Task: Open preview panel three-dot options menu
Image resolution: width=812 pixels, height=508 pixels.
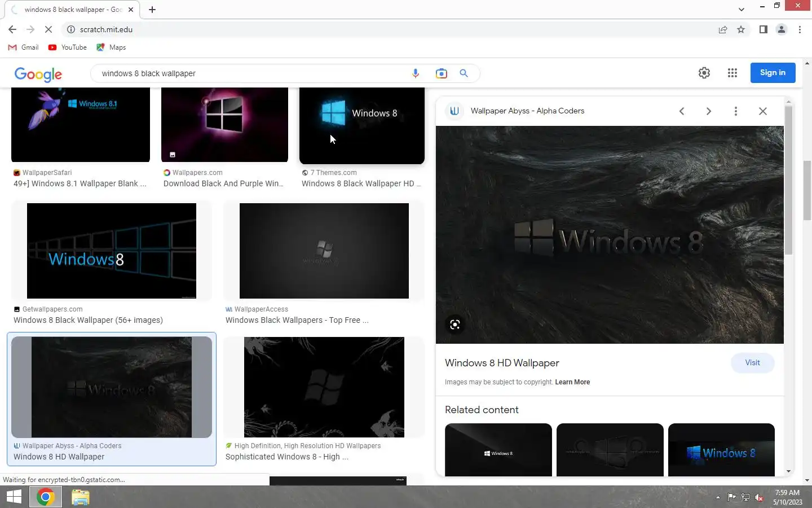Action: [x=736, y=111]
